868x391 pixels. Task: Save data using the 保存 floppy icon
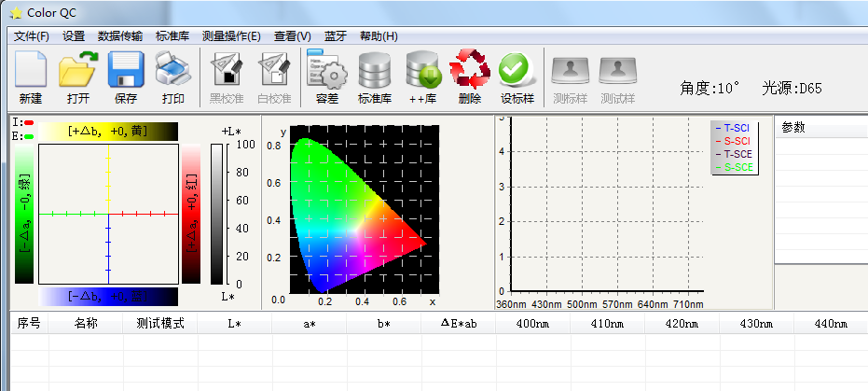pyautogui.click(x=126, y=77)
